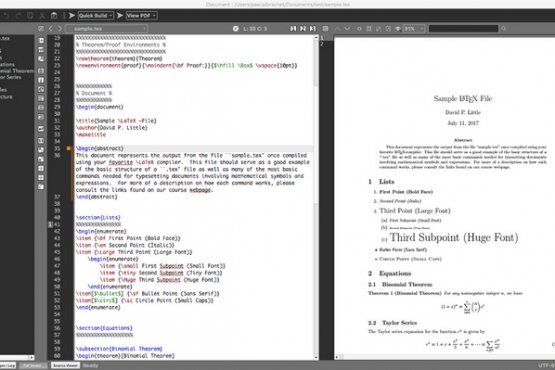Go to the previous PDF page with the up arrow
Image resolution: width=555 pixels, height=370 pixels.
[337, 29]
